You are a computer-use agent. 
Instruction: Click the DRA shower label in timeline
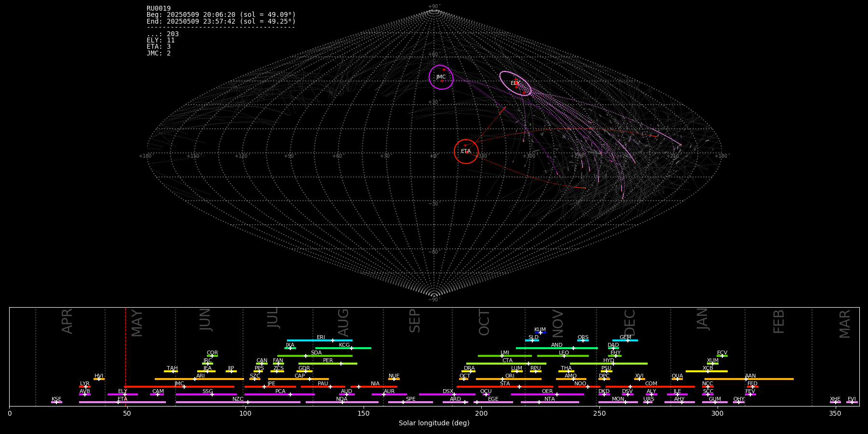pos(470,368)
